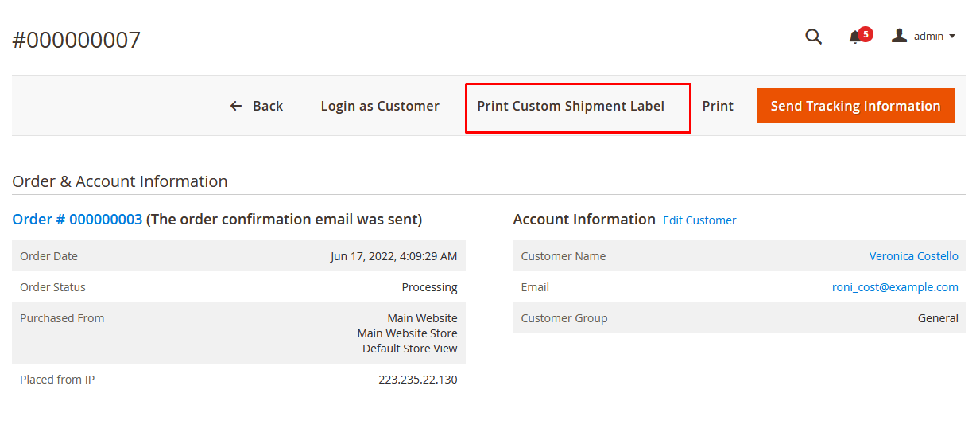The width and height of the screenshot is (980, 444).
Task: Click the roni_cost@example.com email link
Action: pos(895,287)
